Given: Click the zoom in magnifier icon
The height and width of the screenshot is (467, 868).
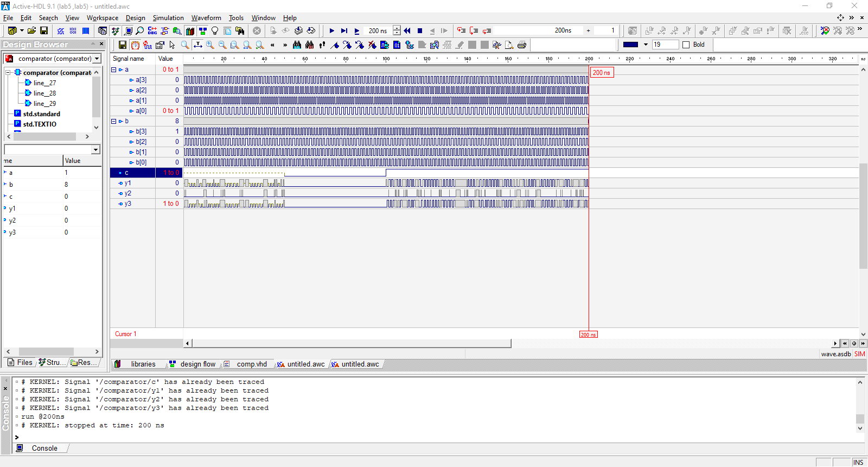Looking at the screenshot, I should pos(210,45).
